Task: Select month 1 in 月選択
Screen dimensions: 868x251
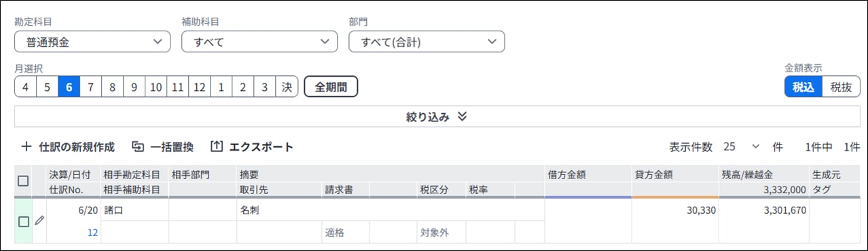Action: (221, 87)
